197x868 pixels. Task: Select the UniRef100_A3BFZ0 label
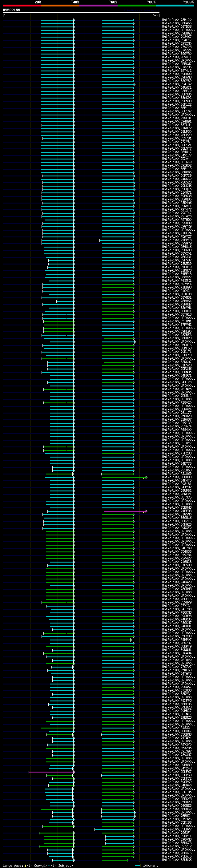pos(177,91)
